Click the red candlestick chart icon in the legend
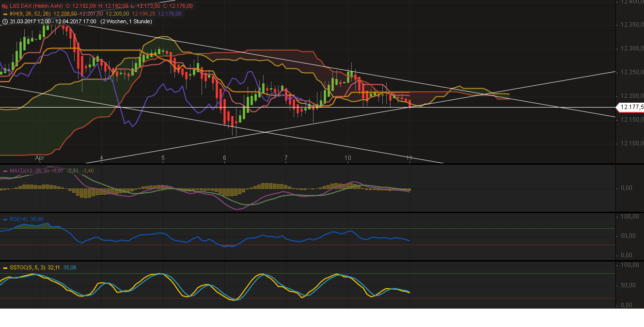The width and height of the screenshot is (644, 327). [x=4, y=6]
